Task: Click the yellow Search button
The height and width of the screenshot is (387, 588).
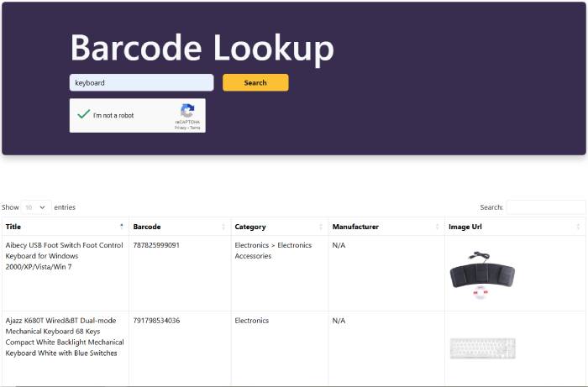Action: 255,82
